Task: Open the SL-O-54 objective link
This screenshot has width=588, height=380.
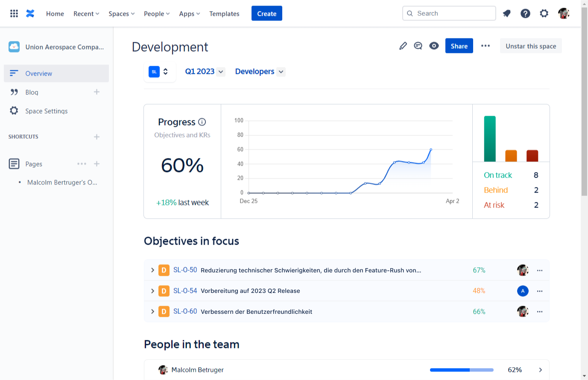Action: click(185, 291)
